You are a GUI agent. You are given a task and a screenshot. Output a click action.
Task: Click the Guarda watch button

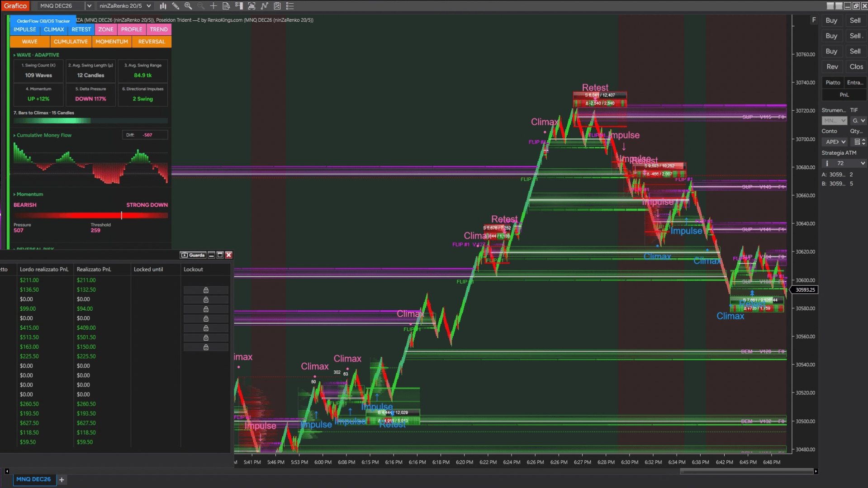193,255
